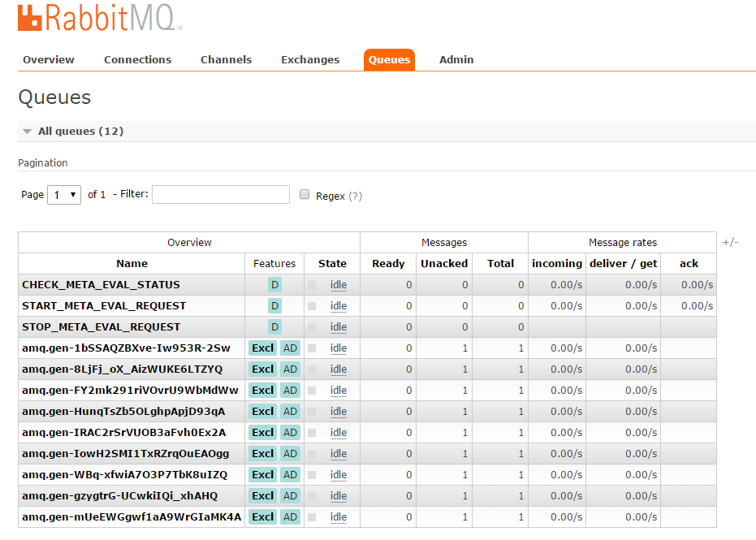The width and height of the screenshot is (756, 540).
Task: Click Excl badge on amq.gen-8LjFj_oX_AizWUKE6LTZYQ row
Action: pos(263,369)
